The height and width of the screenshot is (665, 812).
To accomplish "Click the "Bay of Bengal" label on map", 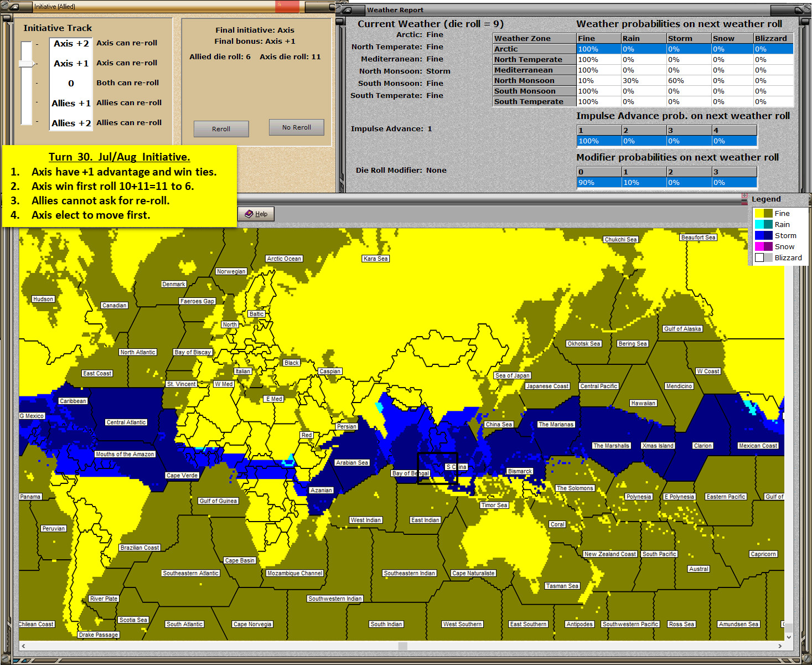I will point(410,473).
